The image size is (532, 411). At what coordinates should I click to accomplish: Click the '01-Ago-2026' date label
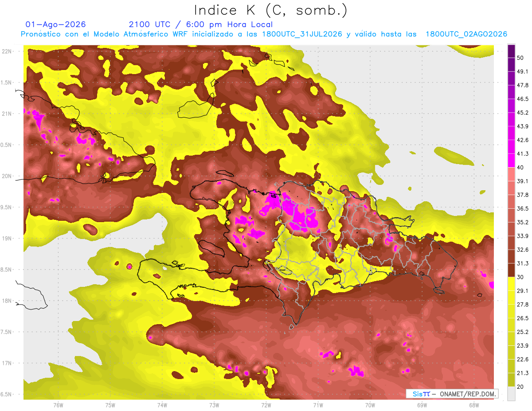(x=55, y=24)
